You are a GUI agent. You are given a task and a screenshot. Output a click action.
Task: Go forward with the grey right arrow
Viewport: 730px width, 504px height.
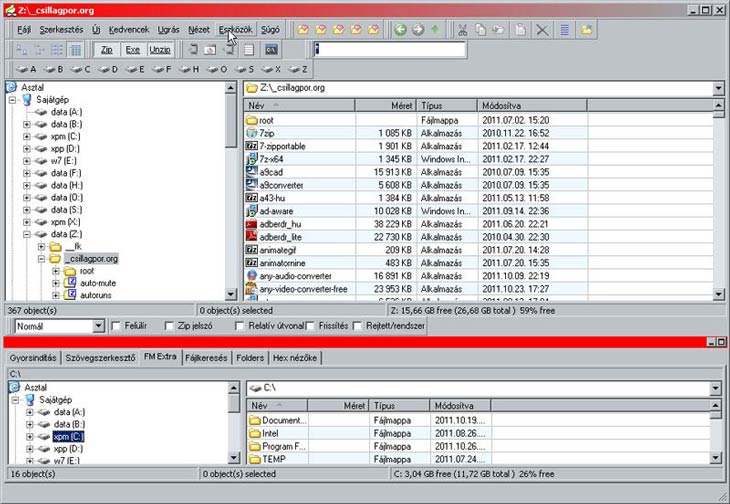click(418, 30)
